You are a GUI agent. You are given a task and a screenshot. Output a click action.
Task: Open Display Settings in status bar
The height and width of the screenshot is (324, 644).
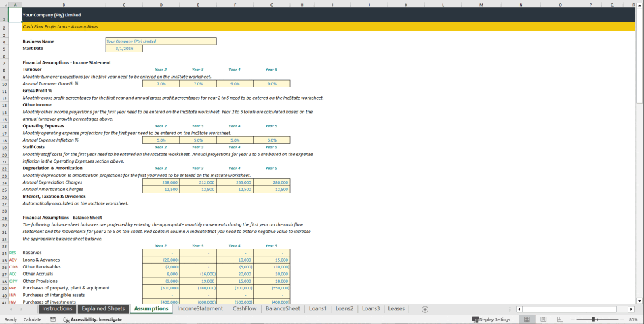[491, 319]
